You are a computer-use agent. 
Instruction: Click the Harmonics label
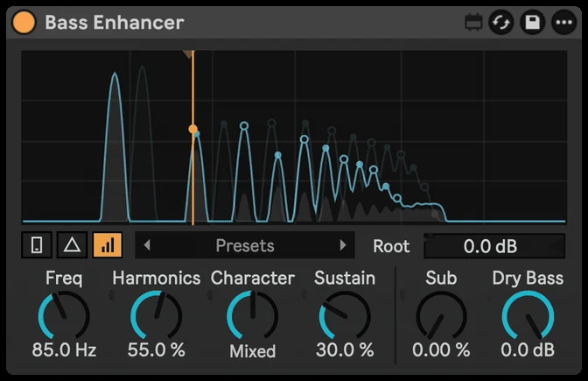157,279
